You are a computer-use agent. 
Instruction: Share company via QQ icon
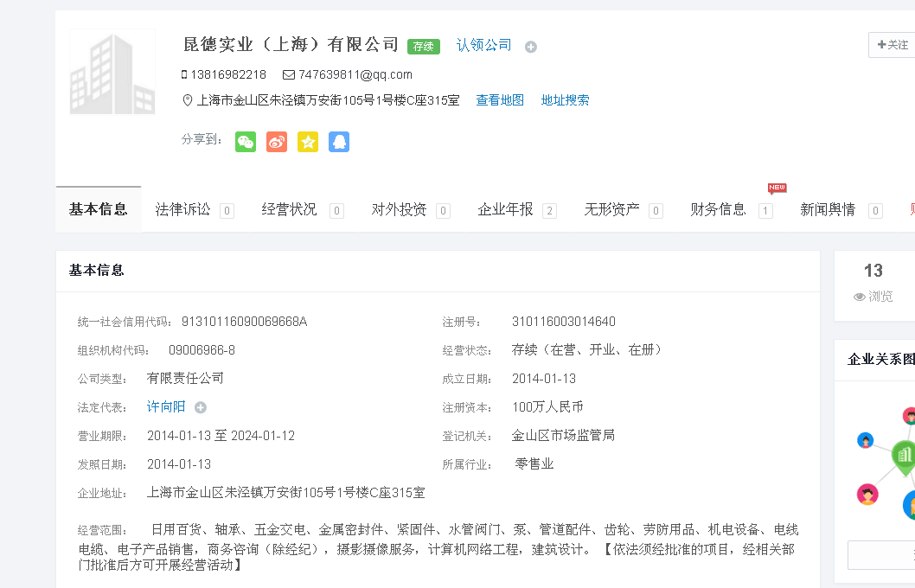tap(339, 142)
